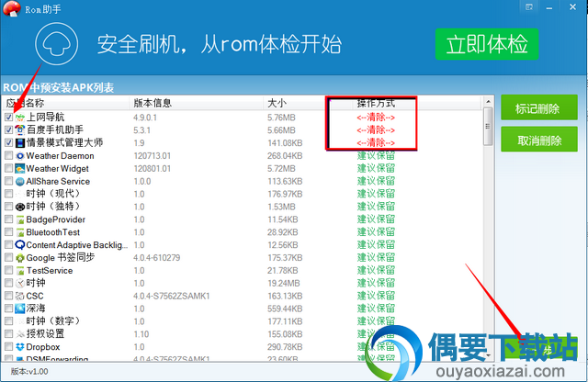
Task: Click the 时钟 clock app icon
Action: [x=20, y=283]
